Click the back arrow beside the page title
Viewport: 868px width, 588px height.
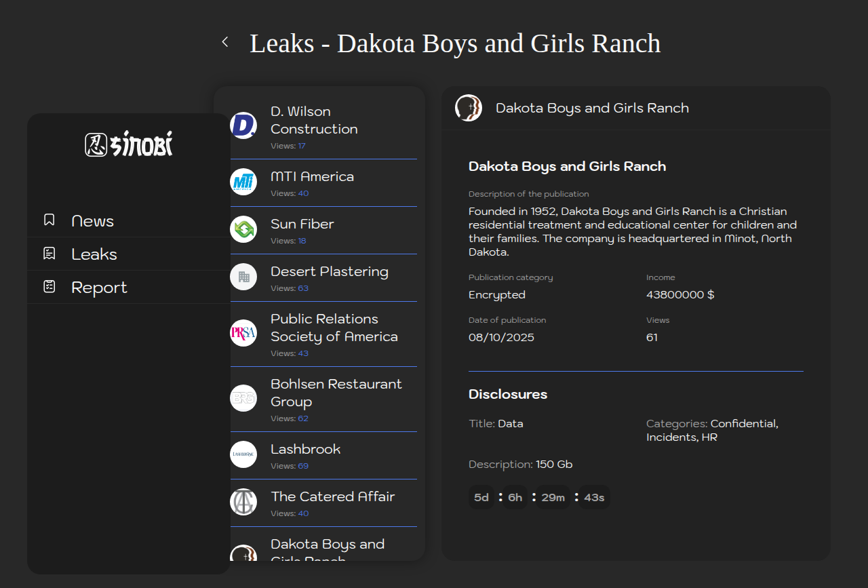(225, 42)
